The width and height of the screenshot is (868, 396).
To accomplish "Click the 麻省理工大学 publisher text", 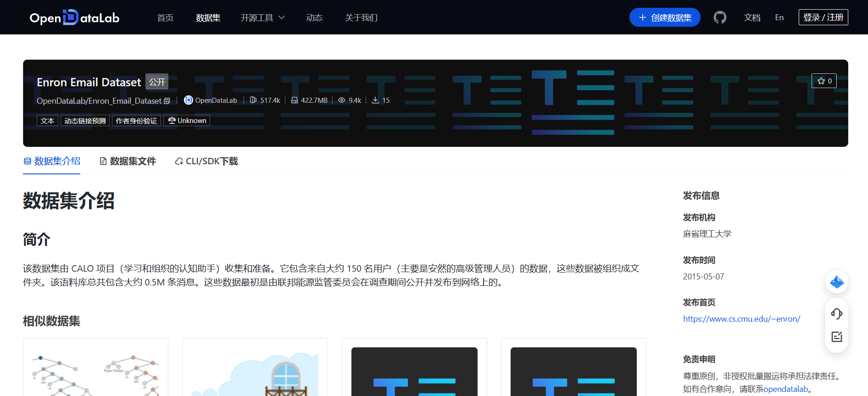I will coord(707,234).
